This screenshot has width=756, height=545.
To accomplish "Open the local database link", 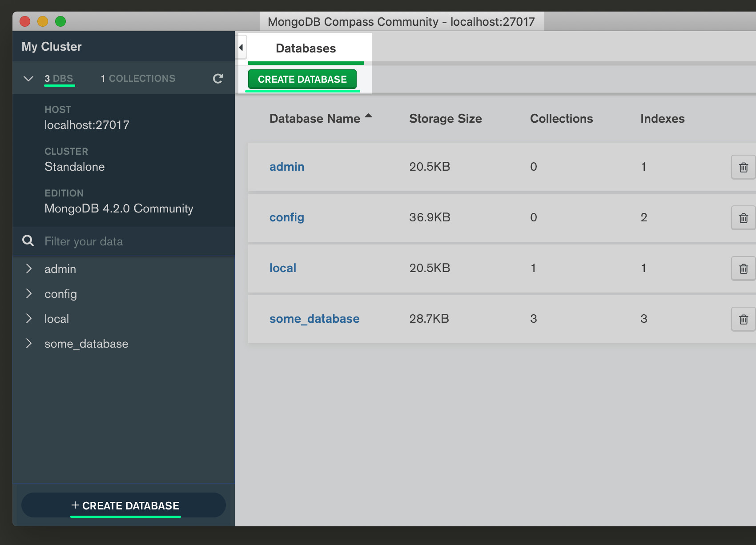I will (283, 268).
